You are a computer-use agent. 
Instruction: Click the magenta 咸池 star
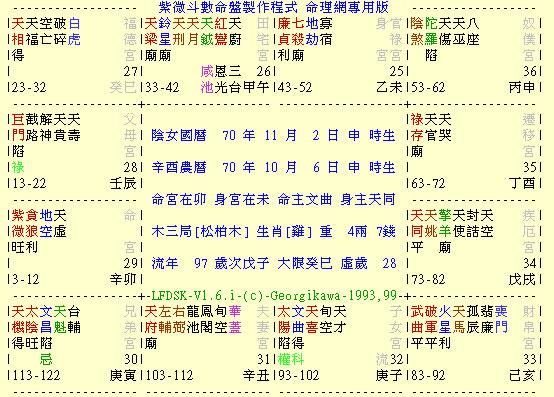pyautogui.click(x=207, y=79)
